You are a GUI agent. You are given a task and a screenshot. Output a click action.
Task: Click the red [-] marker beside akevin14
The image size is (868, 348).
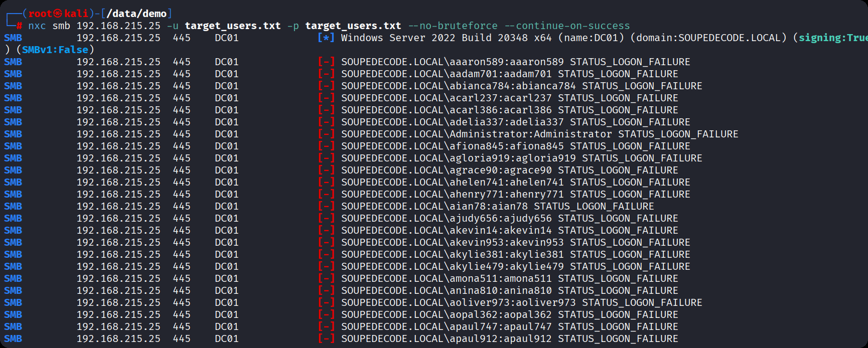[x=326, y=231]
